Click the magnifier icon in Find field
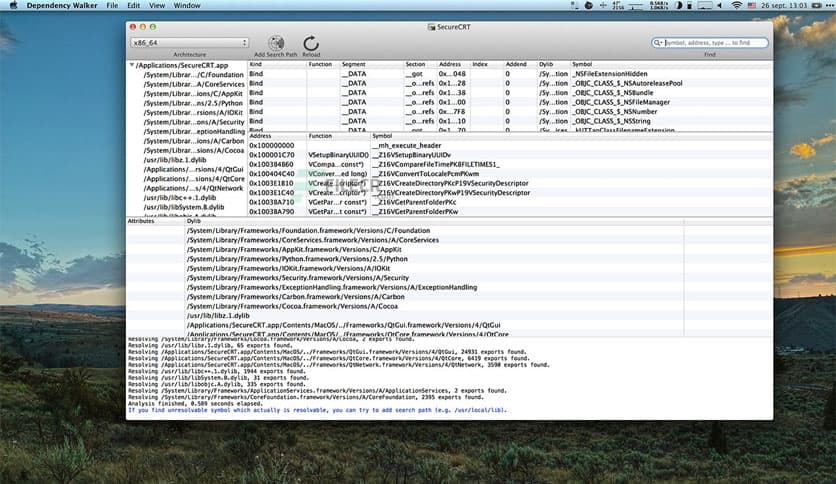836x484 pixels. click(x=657, y=43)
